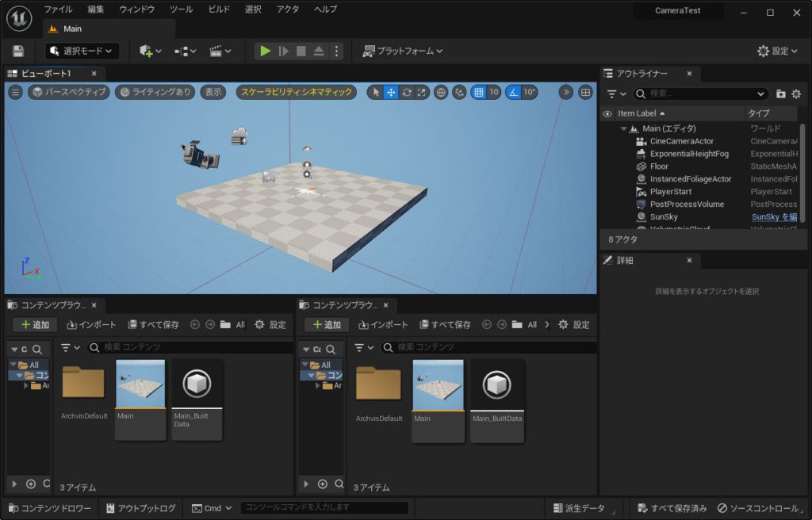Click the stop simulation square button
Viewport: 812px width, 520px height.
pos(301,51)
